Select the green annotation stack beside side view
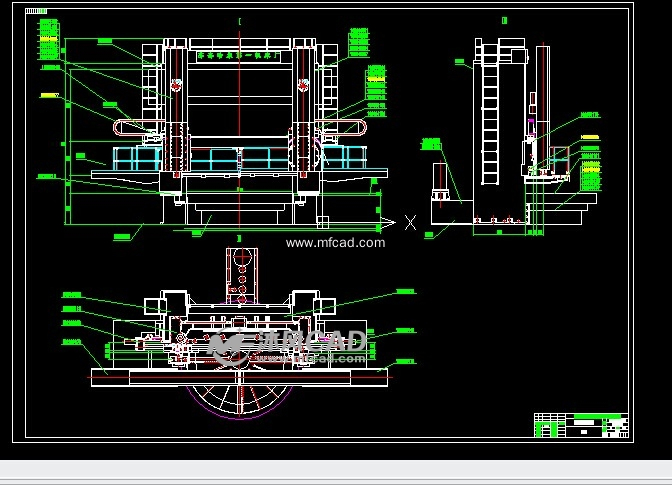This screenshot has width=672, height=485. 590,160
